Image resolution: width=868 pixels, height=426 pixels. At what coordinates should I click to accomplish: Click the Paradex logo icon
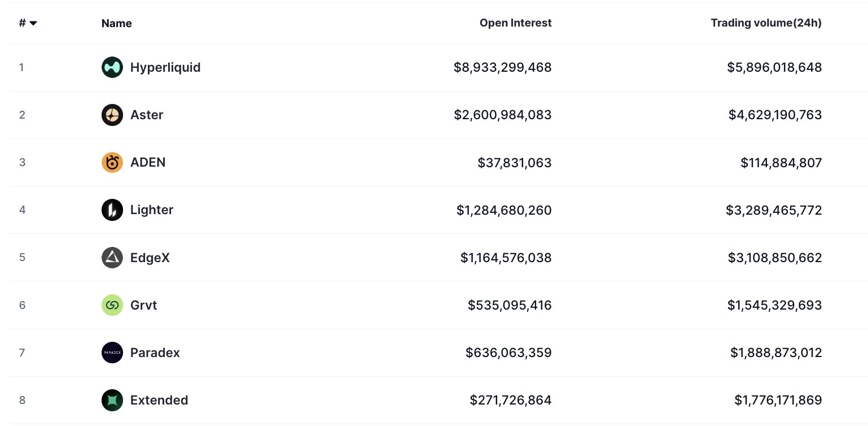coord(112,353)
